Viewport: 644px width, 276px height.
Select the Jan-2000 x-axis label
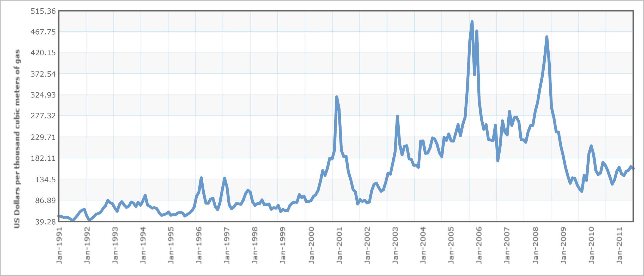(311, 245)
